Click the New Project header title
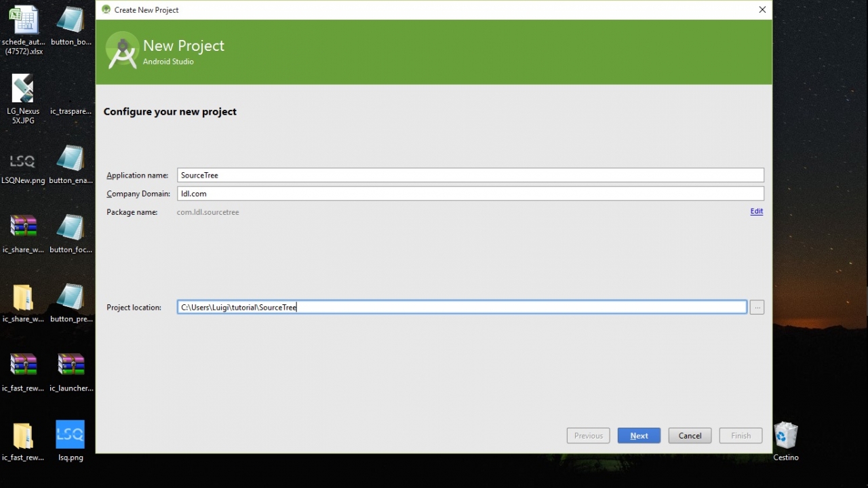Image resolution: width=868 pixels, height=488 pixels. (x=183, y=45)
